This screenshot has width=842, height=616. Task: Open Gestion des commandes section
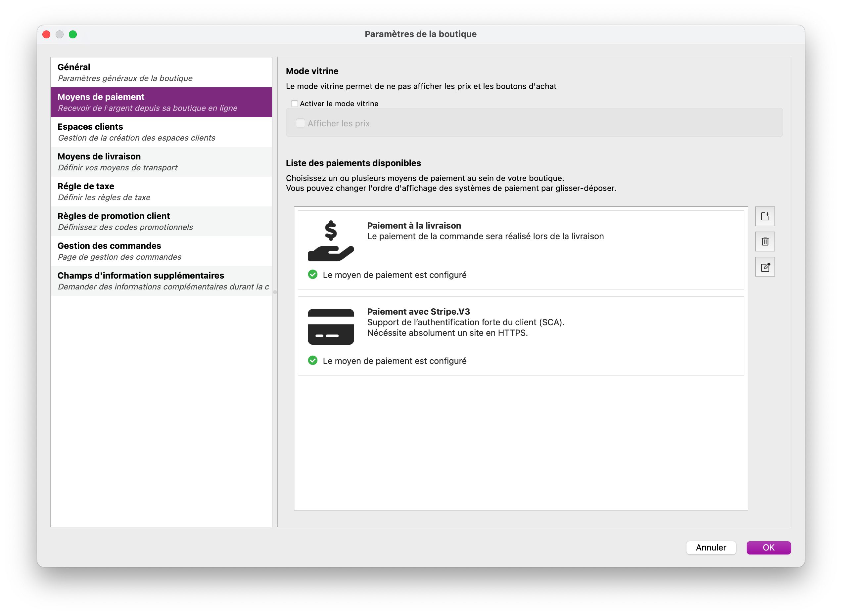click(x=161, y=251)
